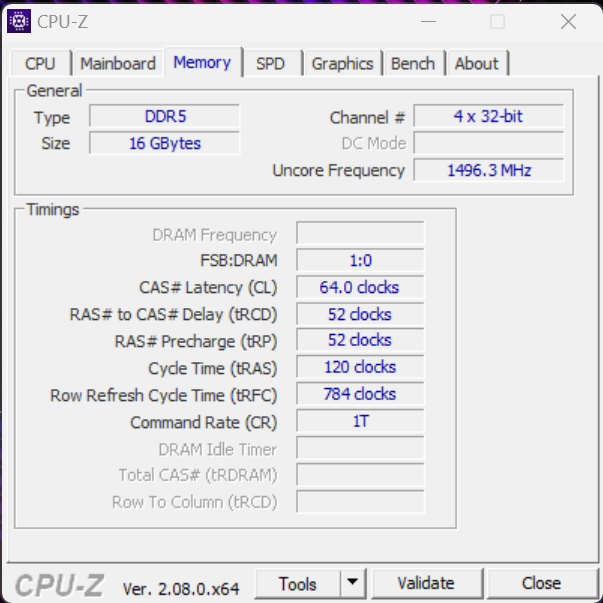Close CPU-Z with the X icon
Screen dimensions: 603x603
pos(568,22)
